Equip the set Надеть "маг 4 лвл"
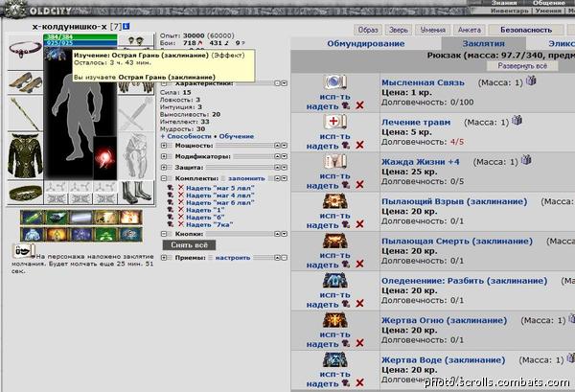Image resolution: width=575 pixels, height=392 pixels. tap(220, 196)
